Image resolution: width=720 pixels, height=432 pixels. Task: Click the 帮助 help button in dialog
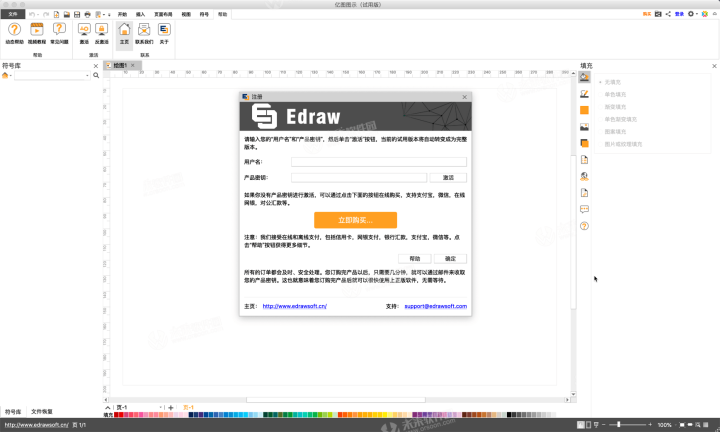415,258
